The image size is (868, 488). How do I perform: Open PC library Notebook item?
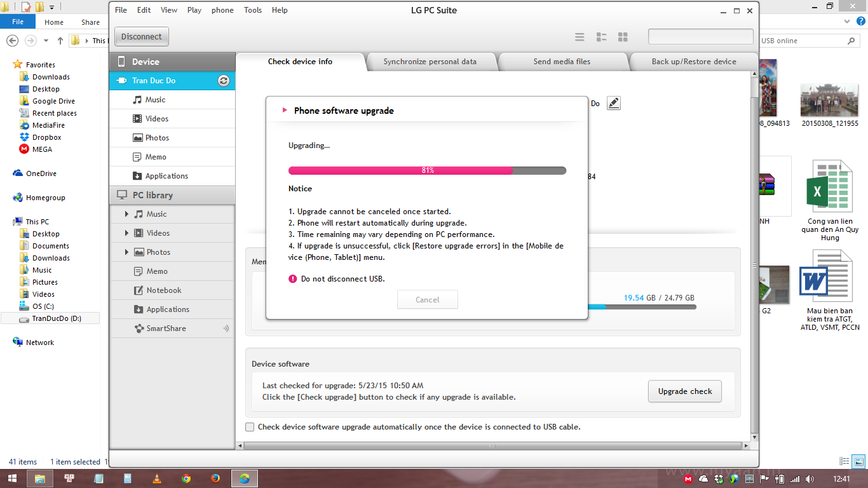point(172,290)
